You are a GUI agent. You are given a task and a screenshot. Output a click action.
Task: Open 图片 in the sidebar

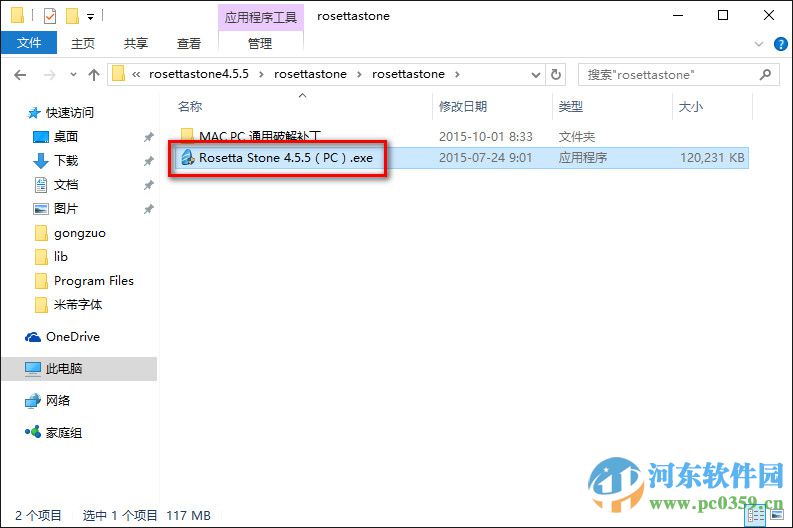pyautogui.click(x=66, y=208)
